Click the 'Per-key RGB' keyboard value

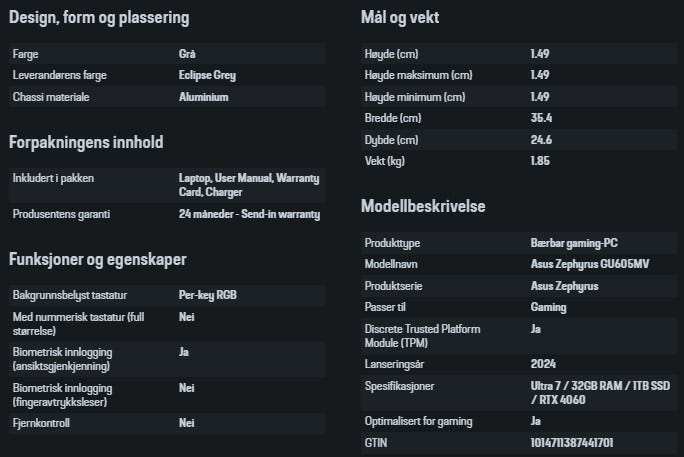(x=207, y=296)
